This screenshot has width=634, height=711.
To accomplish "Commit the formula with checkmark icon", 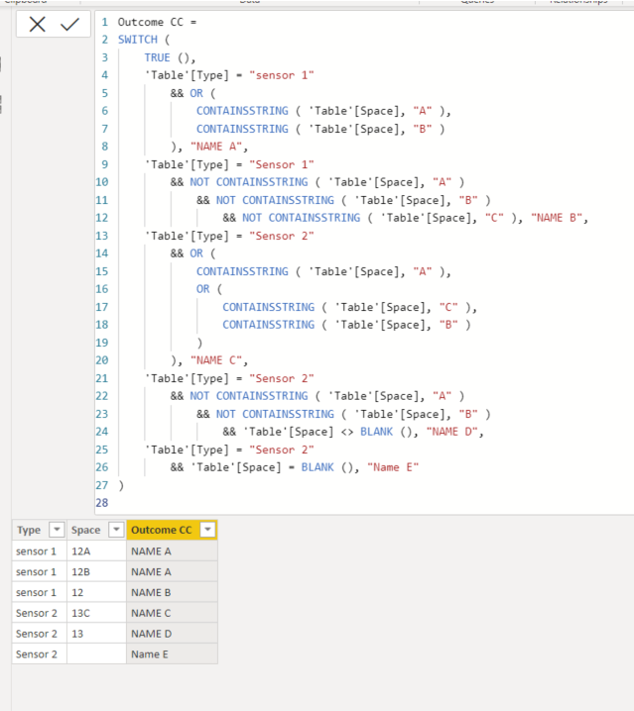I will 70,24.
